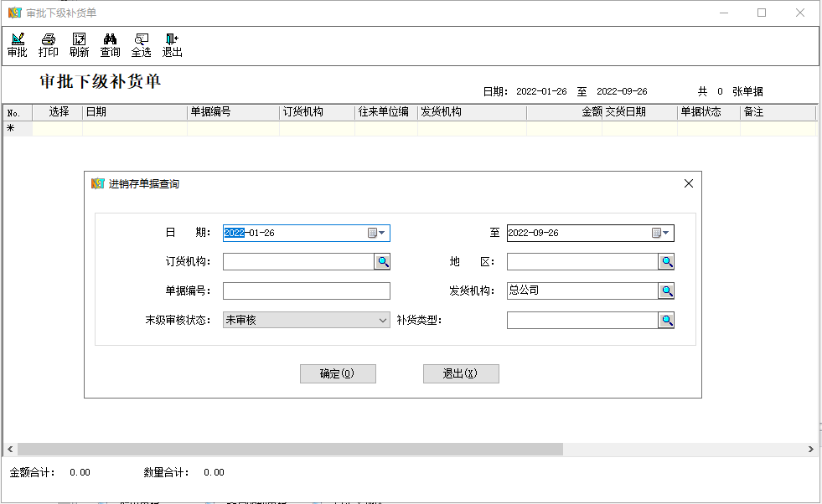Click the 确定(O) confirm button
Viewport: 822px width, 504px height.
(x=338, y=373)
